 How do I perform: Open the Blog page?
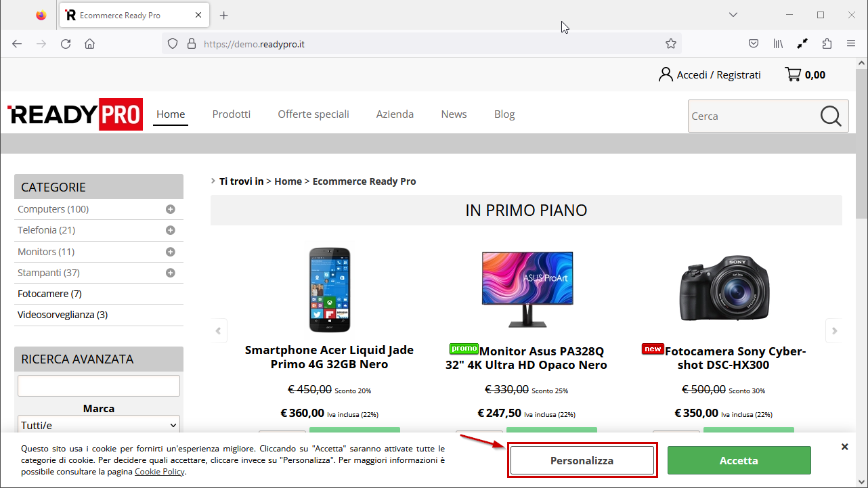point(504,114)
